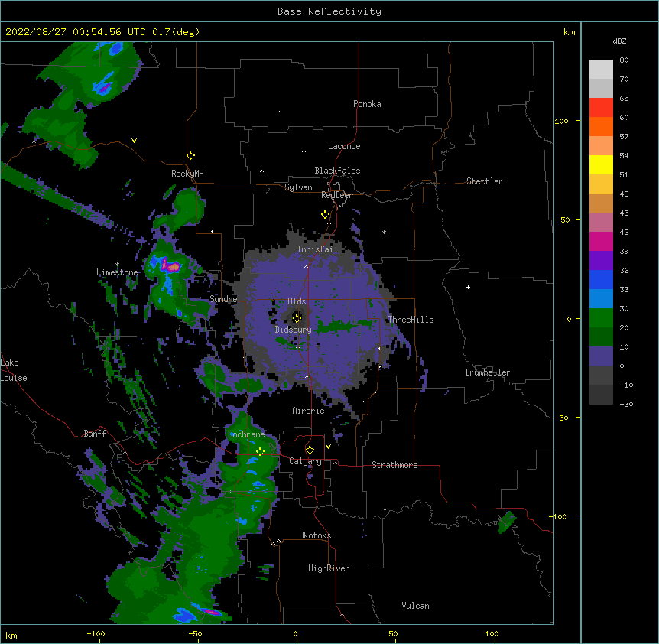This screenshot has width=659, height=644.
Task: Click the yellow diamond marker above Calgary label
Action: (310, 450)
